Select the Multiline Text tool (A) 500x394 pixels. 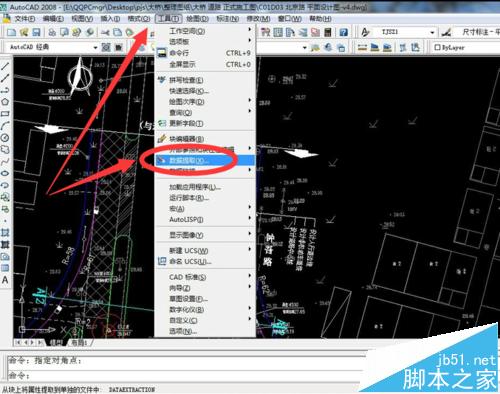[5, 280]
